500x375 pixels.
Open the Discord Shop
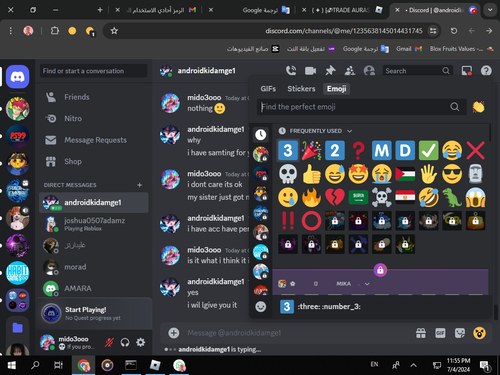(x=94, y=161)
